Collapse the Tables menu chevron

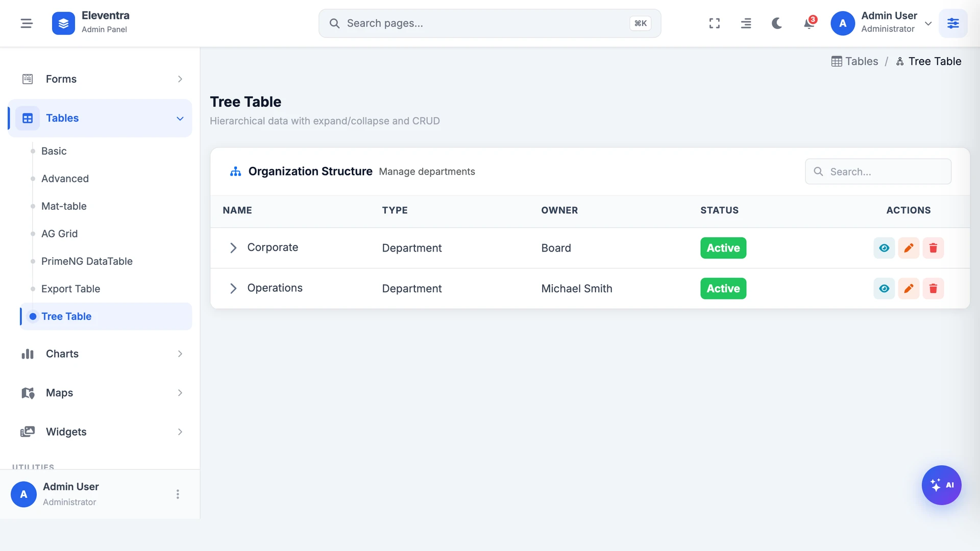pos(180,118)
